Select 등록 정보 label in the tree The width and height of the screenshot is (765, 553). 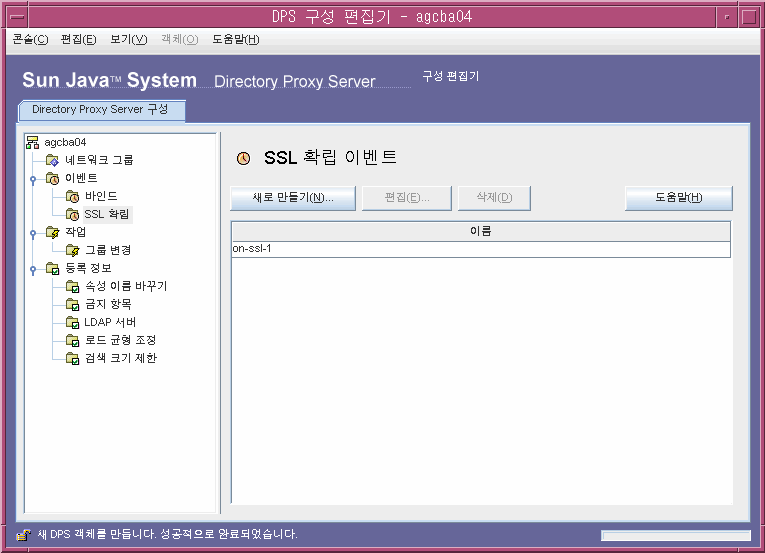(x=88, y=268)
